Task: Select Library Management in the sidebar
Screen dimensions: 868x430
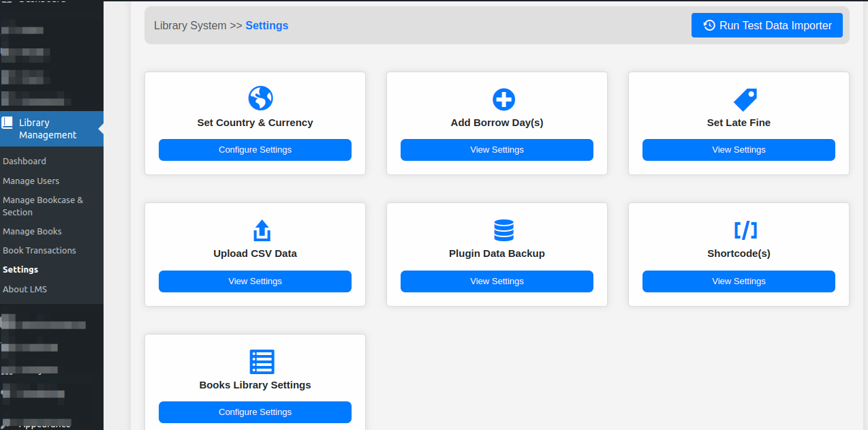Action: [52, 129]
